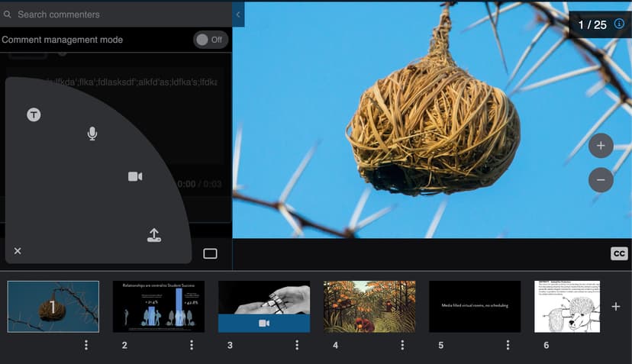This screenshot has height=364, width=632.
Task: Click the Search commenters field
Action: click(x=116, y=14)
